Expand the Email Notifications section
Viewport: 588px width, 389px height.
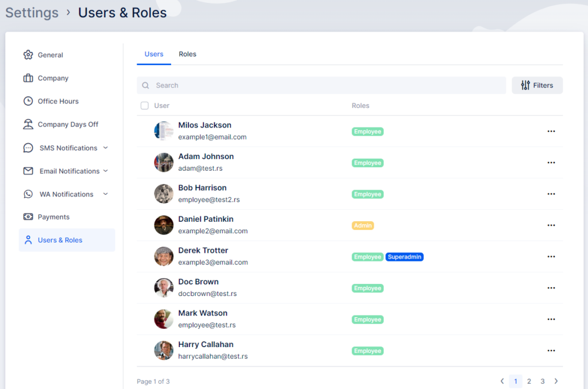pos(105,171)
